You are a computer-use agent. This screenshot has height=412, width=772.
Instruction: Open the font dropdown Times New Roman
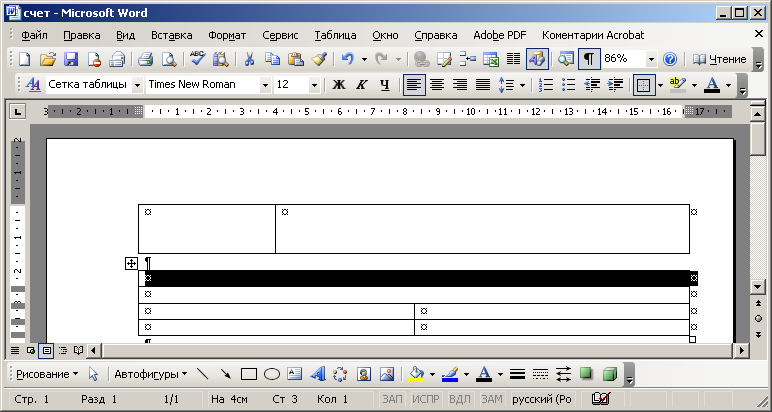[265, 85]
